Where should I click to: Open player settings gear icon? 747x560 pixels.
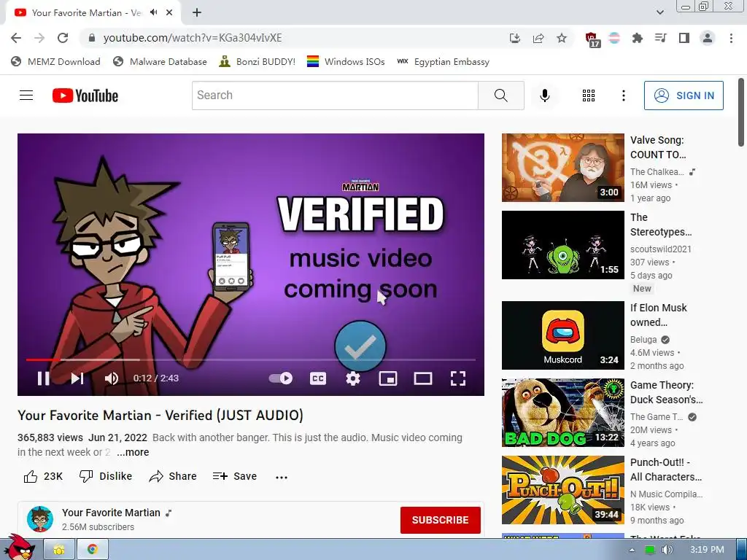[x=353, y=378]
